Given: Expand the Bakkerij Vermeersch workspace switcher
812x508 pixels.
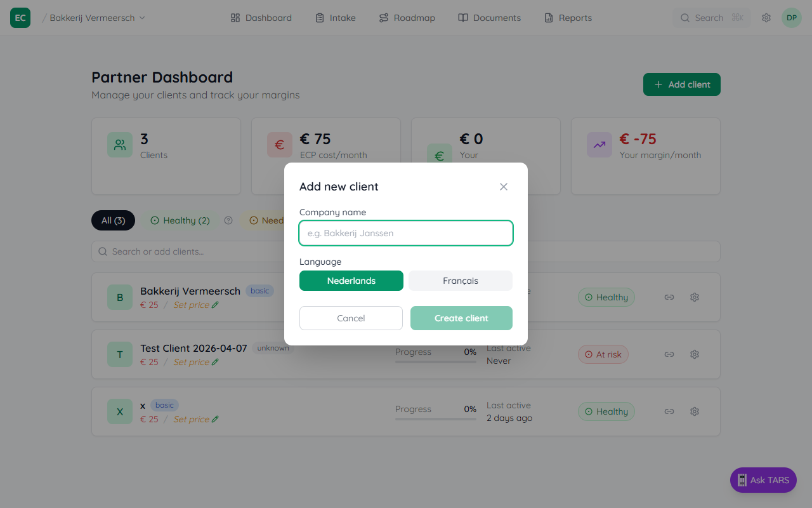Looking at the screenshot, I should (x=94, y=17).
